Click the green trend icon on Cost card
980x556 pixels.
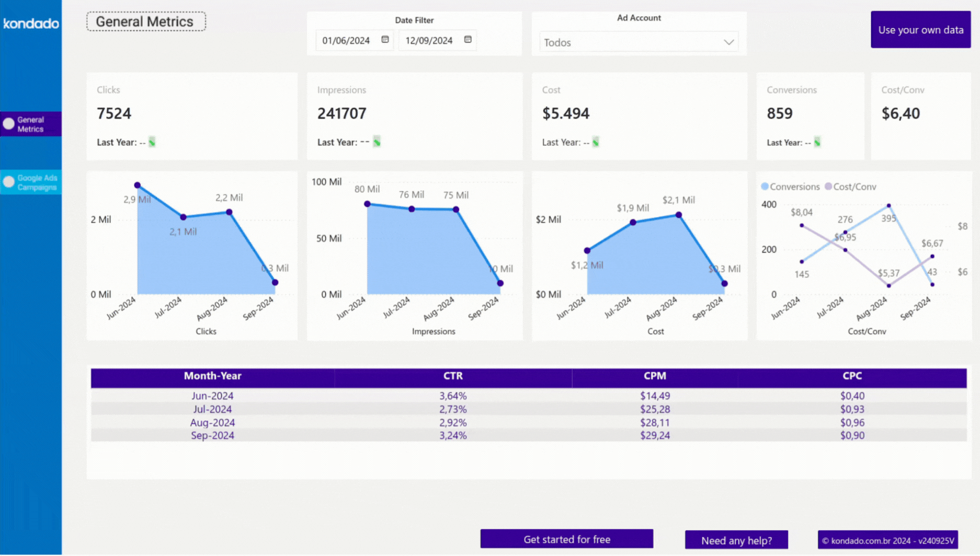coord(595,142)
